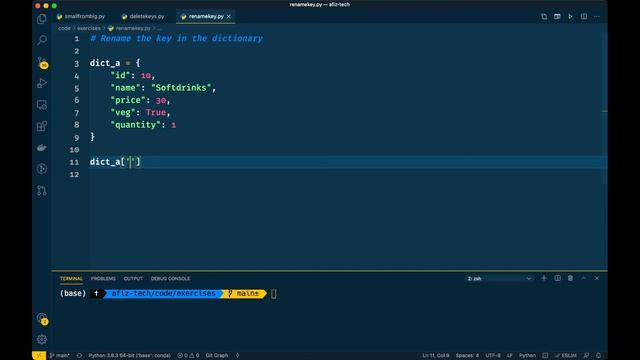Click the 'exercises' breadcrumb segment
The width and height of the screenshot is (640, 360).
pos(89,28)
